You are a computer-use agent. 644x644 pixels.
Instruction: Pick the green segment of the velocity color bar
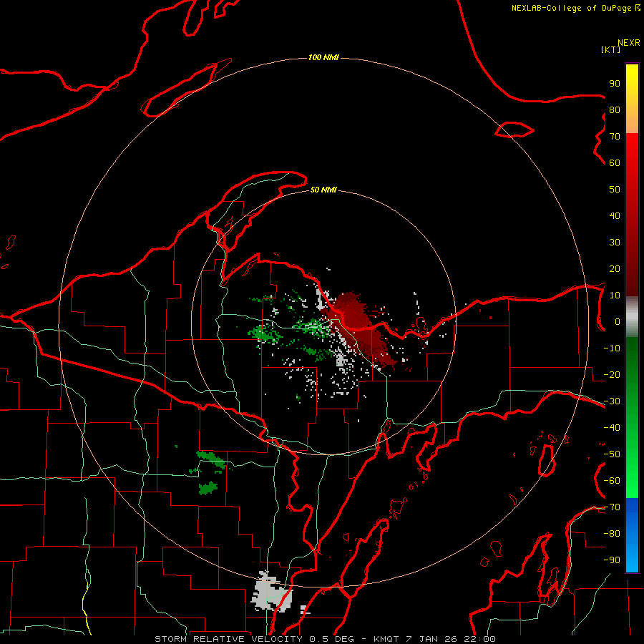click(632, 417)
